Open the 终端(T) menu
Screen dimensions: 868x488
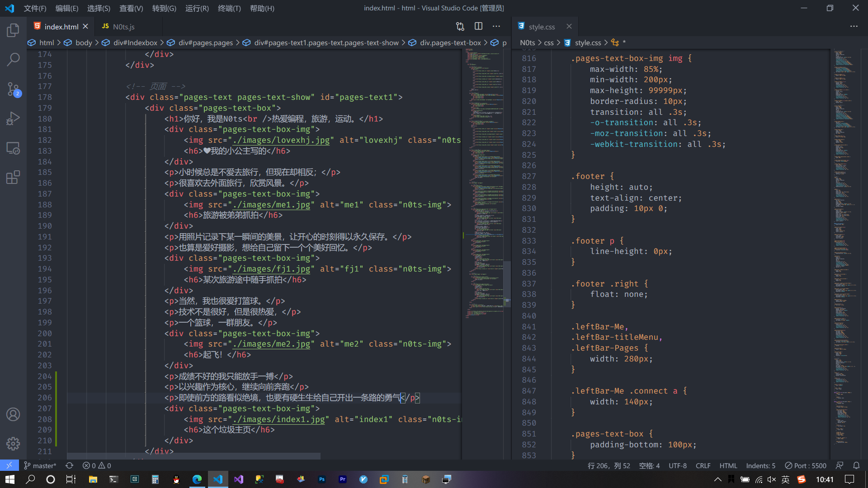[x=229, y=8]
